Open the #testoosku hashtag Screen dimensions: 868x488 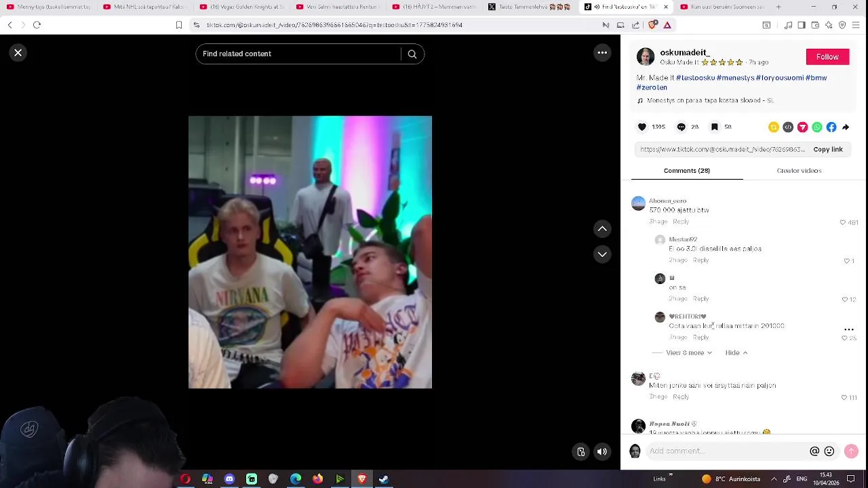coord(695,78)
